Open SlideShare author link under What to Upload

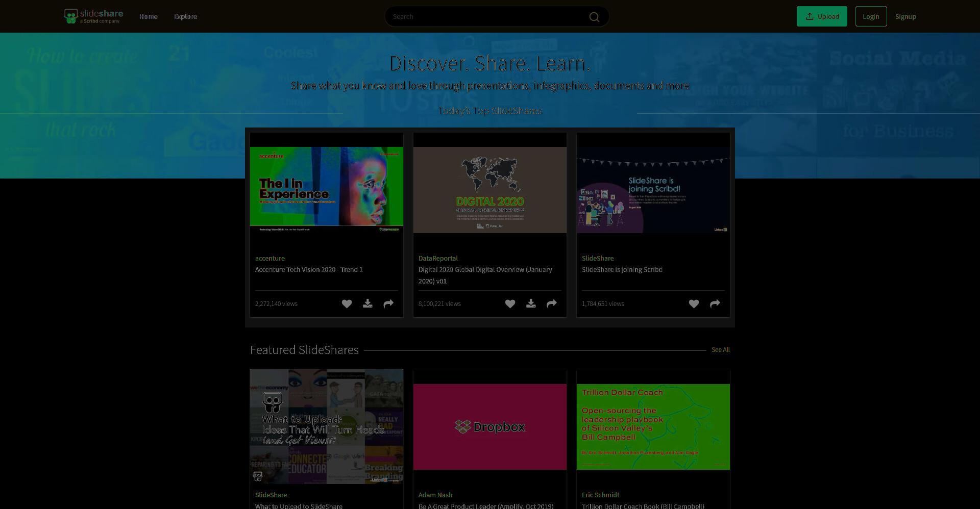point(271,495)
